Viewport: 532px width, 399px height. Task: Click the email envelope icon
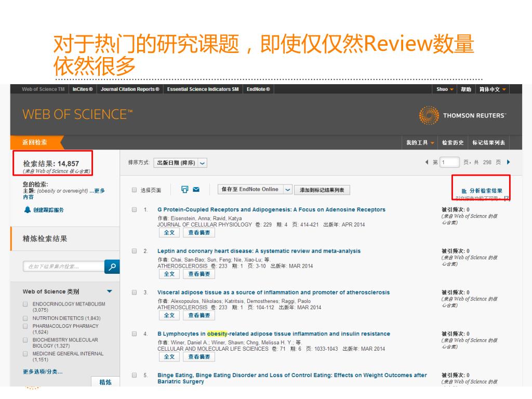point(196,189)
